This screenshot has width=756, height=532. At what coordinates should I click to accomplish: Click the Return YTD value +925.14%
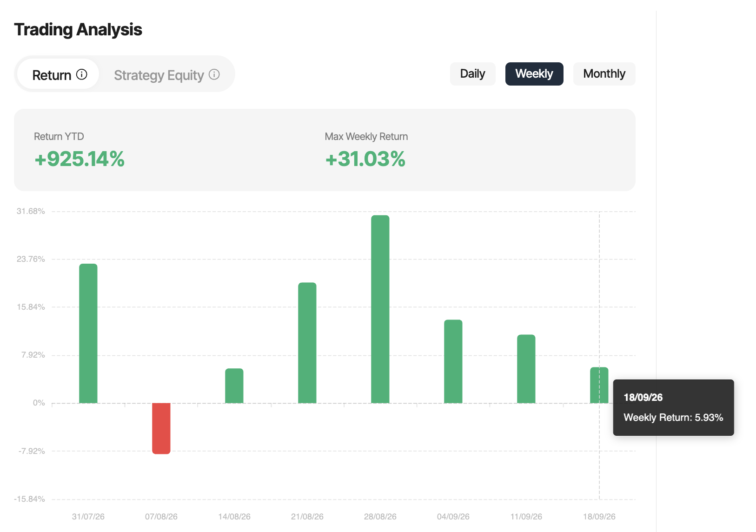pos(80,159)
